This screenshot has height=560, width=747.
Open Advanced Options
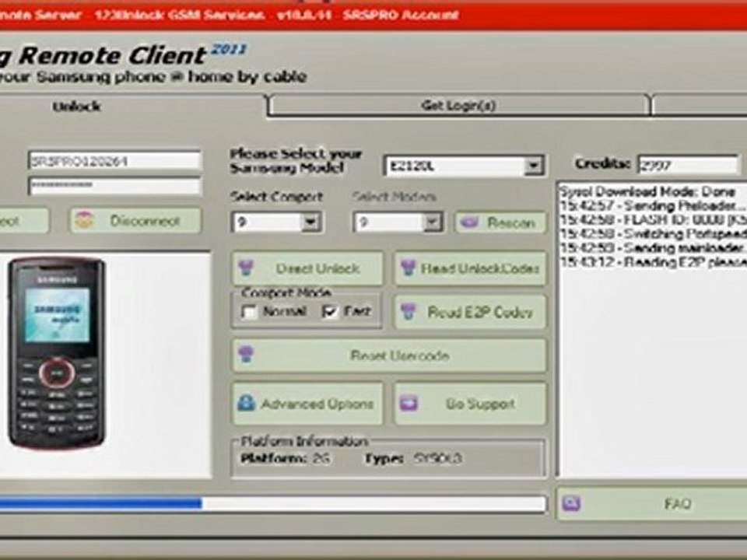point(307,404)
